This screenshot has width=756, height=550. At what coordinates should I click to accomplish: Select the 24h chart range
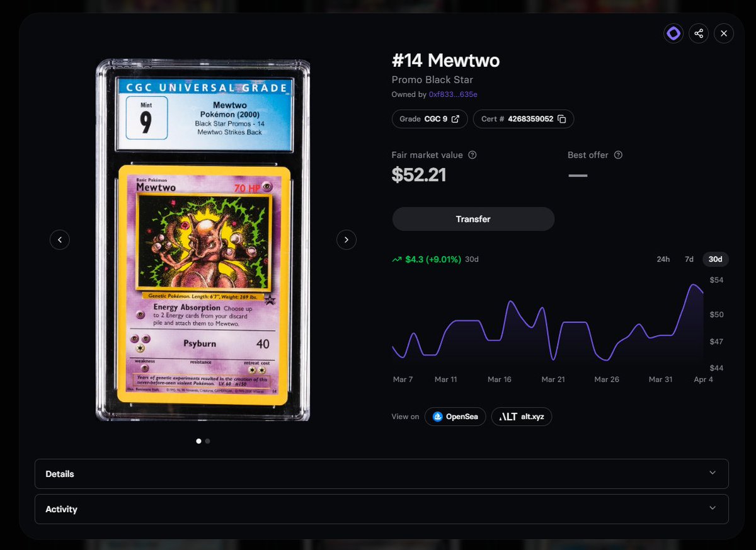click(x=663, y=259)
